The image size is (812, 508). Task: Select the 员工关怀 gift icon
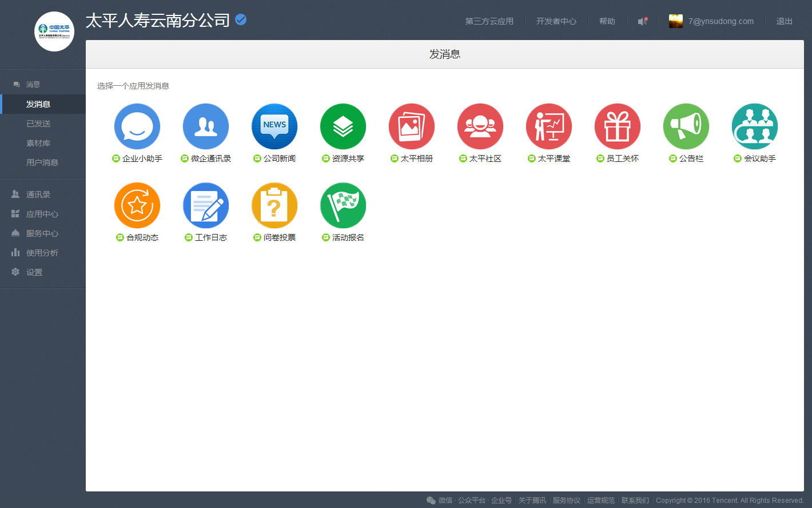click(618, 126)
